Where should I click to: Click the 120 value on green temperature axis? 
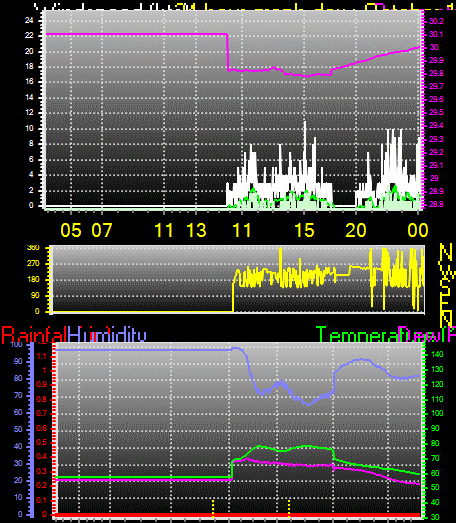(x=437, y=385)
